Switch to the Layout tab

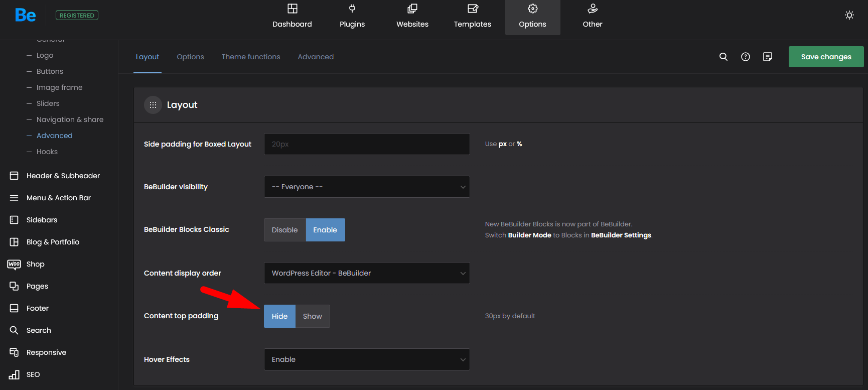[148, 57]
